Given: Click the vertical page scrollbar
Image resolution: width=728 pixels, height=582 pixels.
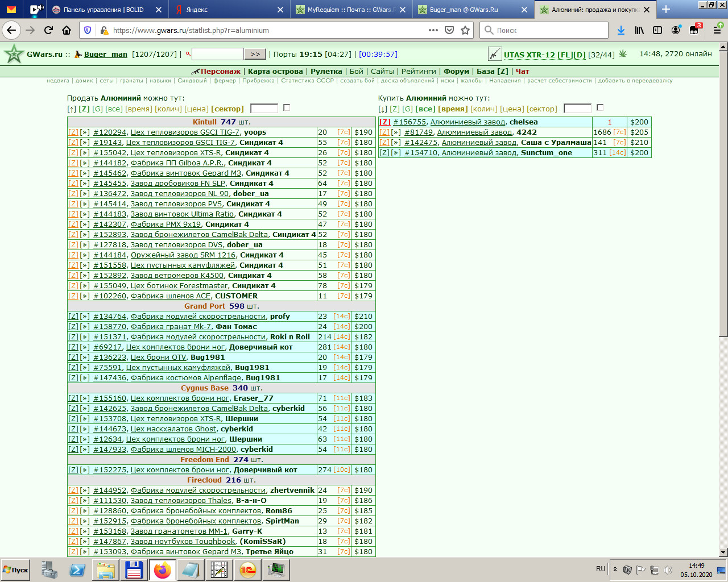Looking at the screenshot, I should 723,194.
